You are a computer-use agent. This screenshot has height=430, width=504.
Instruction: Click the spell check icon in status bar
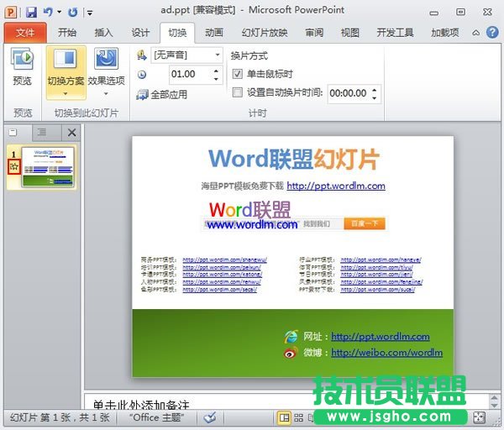[210, 417]
